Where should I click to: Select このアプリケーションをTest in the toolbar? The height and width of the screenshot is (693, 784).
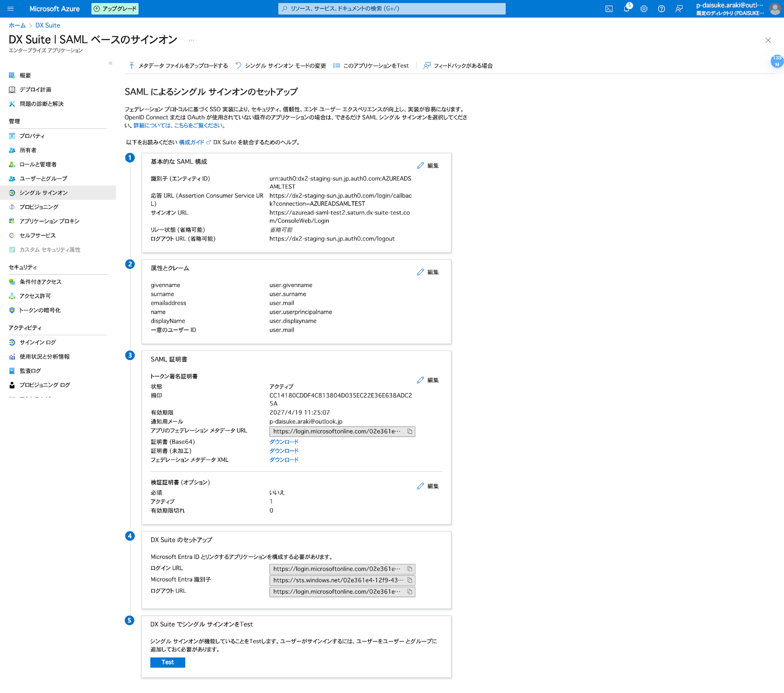371,66
